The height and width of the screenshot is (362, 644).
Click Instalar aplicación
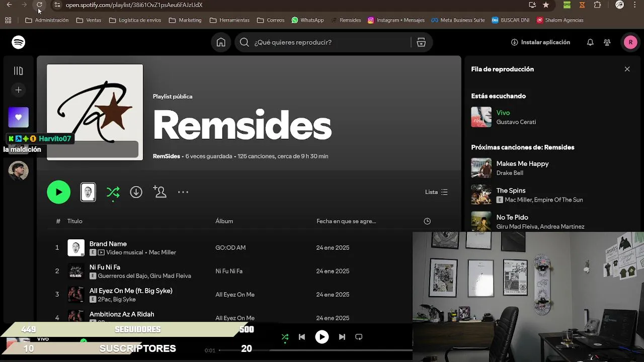540,42
